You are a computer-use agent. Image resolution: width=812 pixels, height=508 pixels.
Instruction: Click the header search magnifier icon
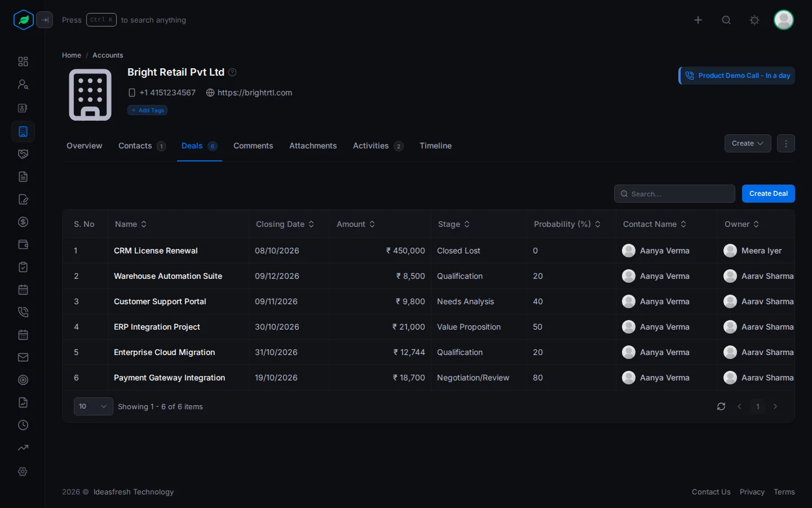pos(726,20)
